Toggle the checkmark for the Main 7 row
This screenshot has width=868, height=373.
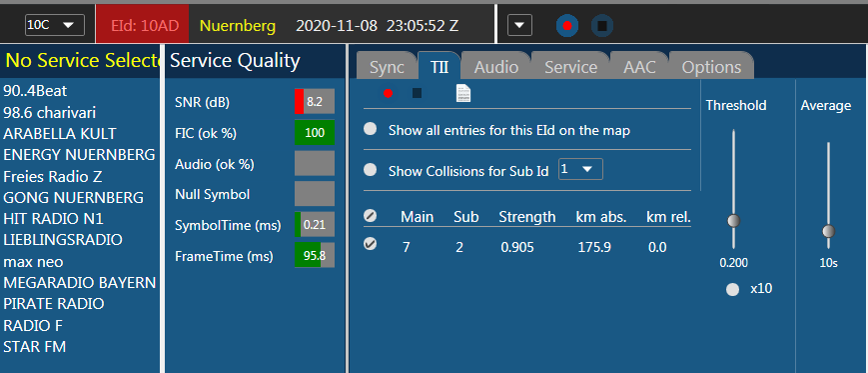[x=371, y=244]
